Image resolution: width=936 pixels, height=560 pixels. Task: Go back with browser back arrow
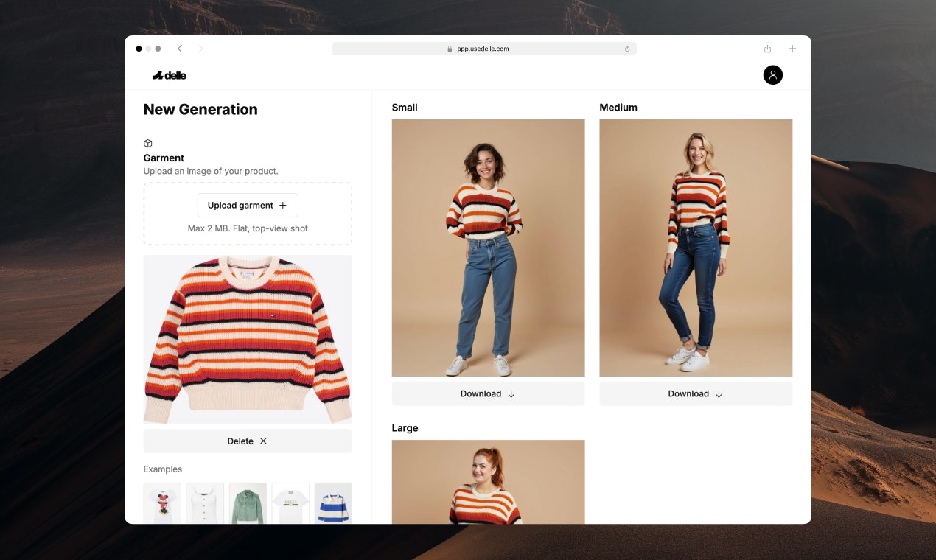click(180, 49)
